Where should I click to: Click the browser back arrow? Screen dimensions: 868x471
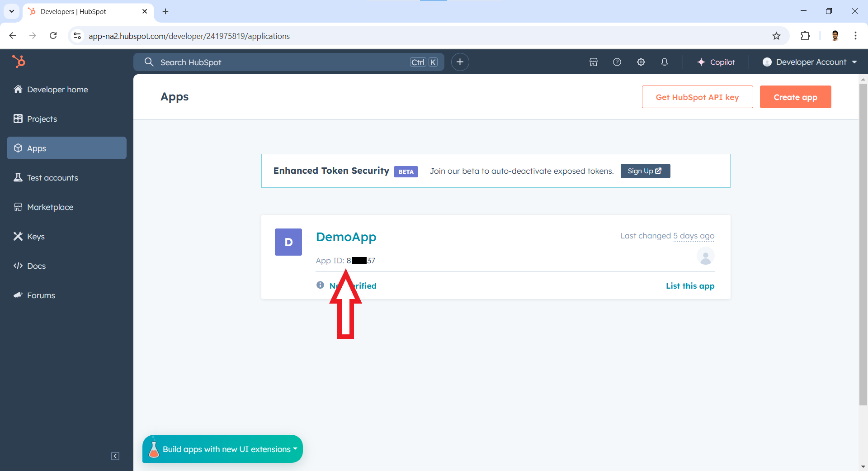[x=13, y=36]
